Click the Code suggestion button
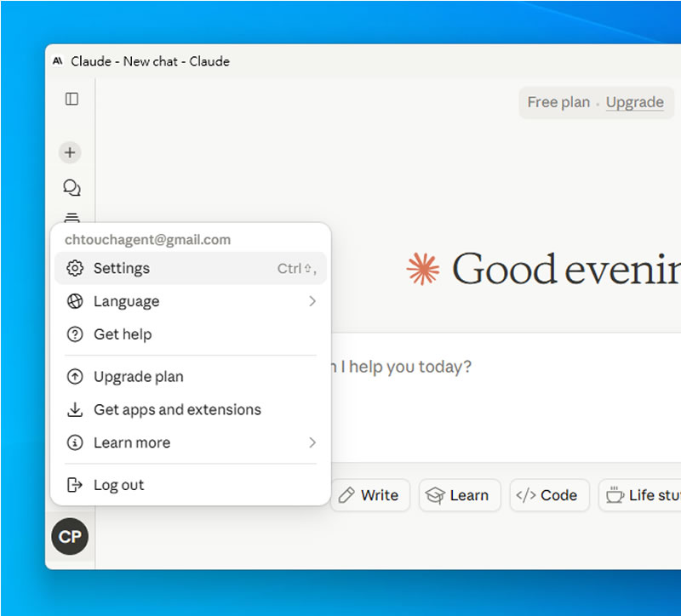This screenshot has height=616, width=681. pyautogui.click(x=549, y=495)
